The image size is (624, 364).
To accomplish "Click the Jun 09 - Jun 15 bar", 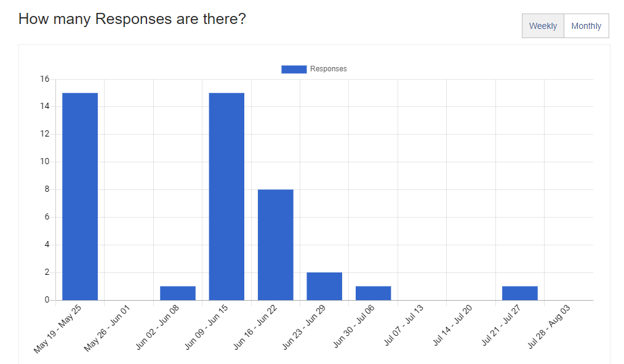I will [226, 196].
